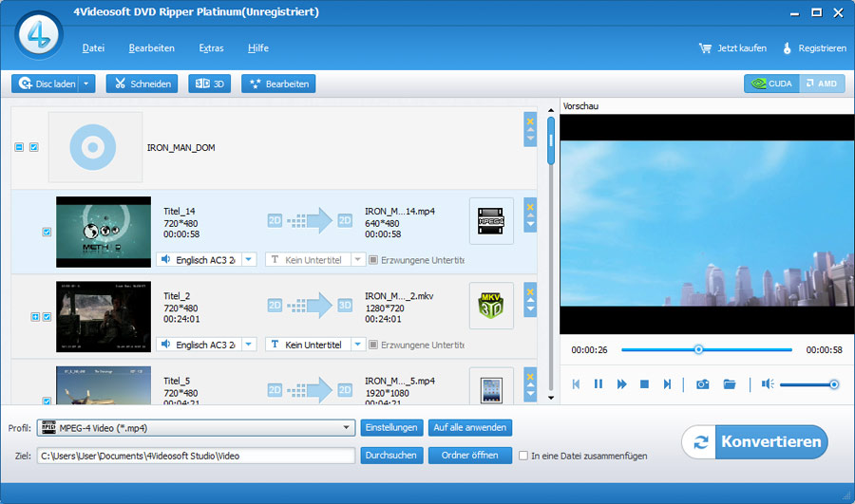Screen dimensions: 855x504
Task: Toggle the IRON_MAN_DOM disc checkbox
Action: pos(34,147)
